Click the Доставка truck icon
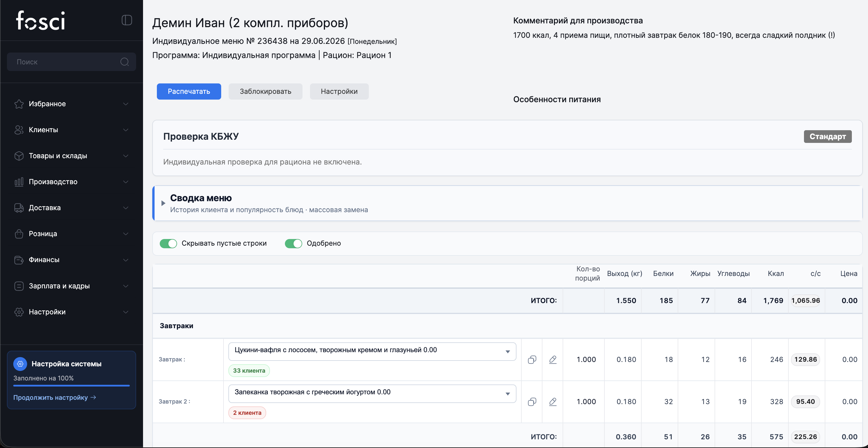Viewport: 868px width, 448px height. tap(19, 208)
